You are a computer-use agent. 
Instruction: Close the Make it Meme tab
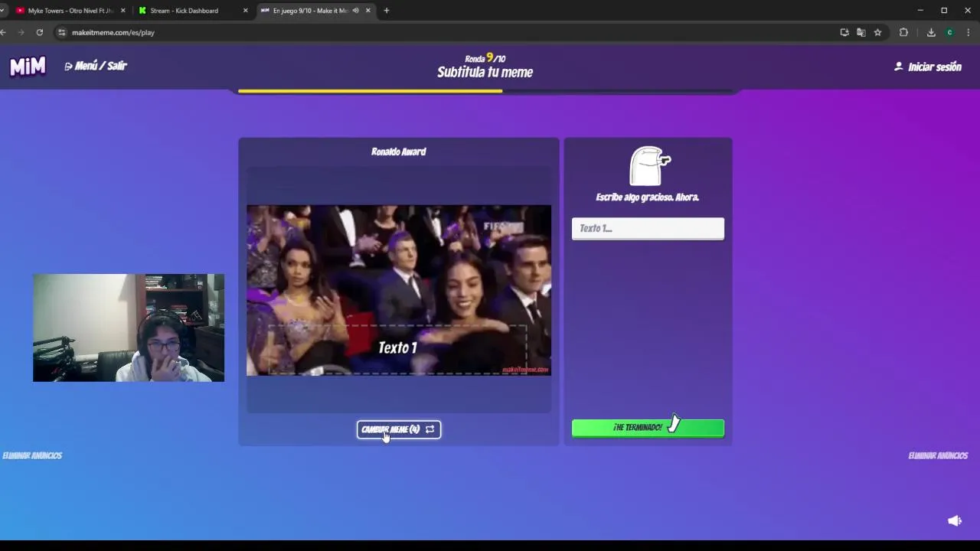(368, 11)
